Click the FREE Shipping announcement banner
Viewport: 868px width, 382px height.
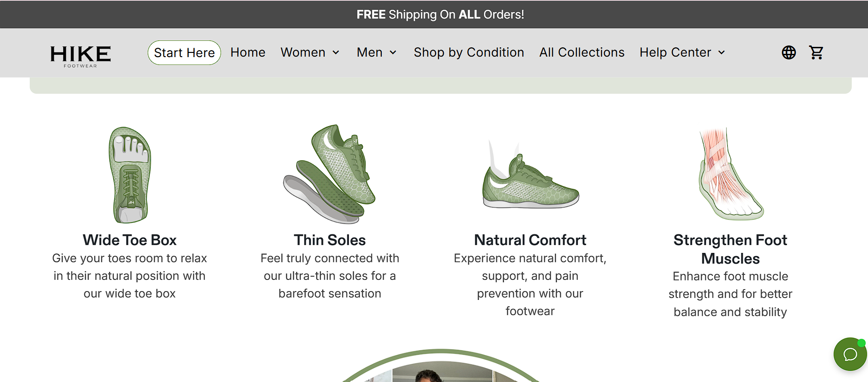pos(440,14)
